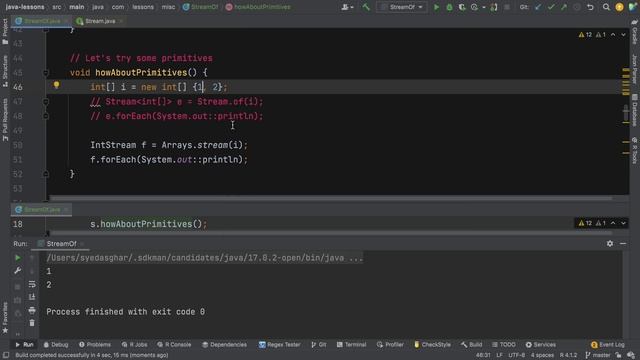The width and height of the screenshot is (640, 360).
Task: Click the editor horizontal scrollbar
Action: click(x=331, y=198)
